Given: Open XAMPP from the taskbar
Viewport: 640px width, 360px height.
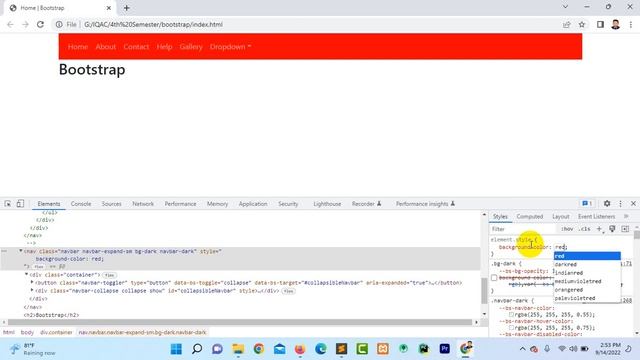Looking at the screenshot, I should [x=383, y=349].
